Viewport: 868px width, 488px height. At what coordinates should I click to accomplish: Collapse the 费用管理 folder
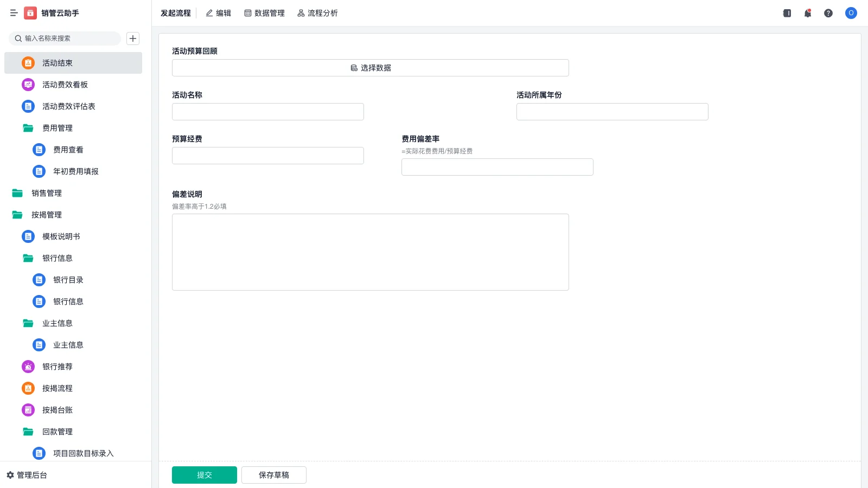[x=56, y=128]
